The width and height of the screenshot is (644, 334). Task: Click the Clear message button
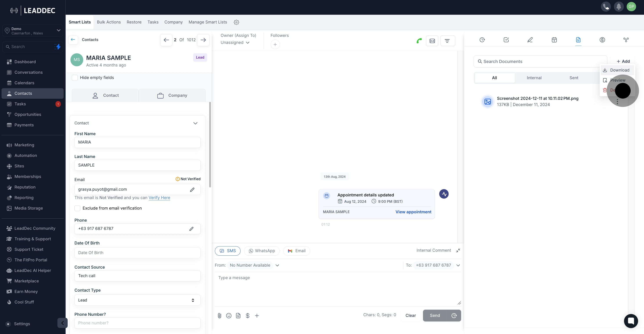(410, 316)
